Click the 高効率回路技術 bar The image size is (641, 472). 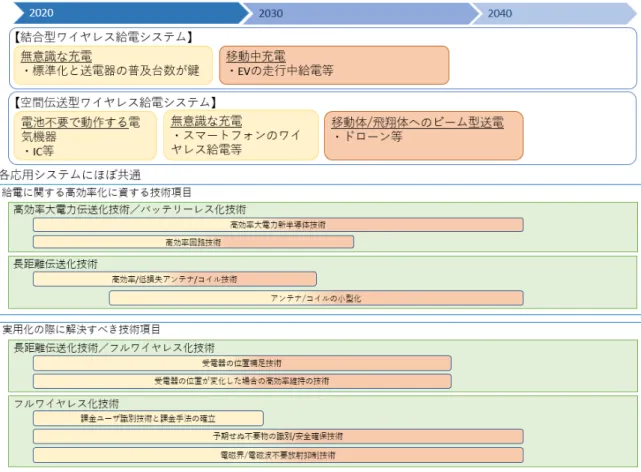pyautogui.click(x=193, y=242)
